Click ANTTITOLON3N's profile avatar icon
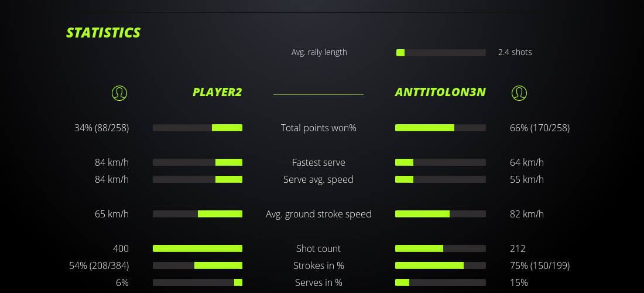Screen dimensions: 644x293 click(519, 93)
